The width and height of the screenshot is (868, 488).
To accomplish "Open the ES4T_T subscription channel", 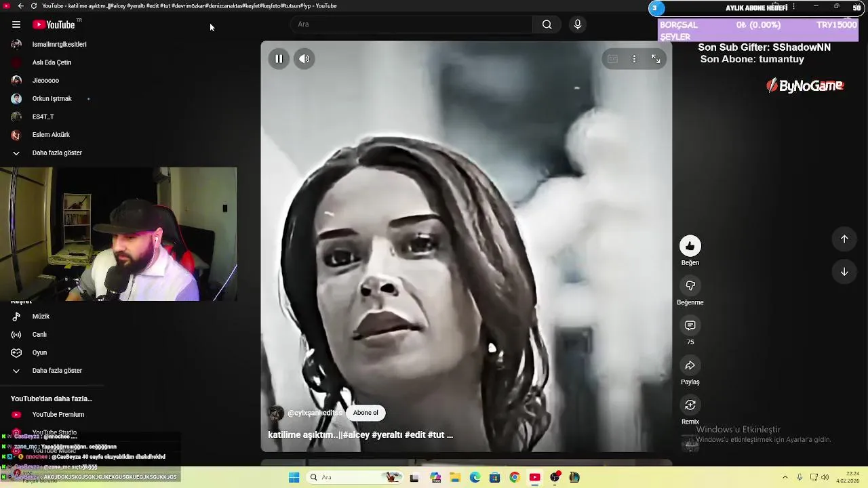I will tap(43, 117).
